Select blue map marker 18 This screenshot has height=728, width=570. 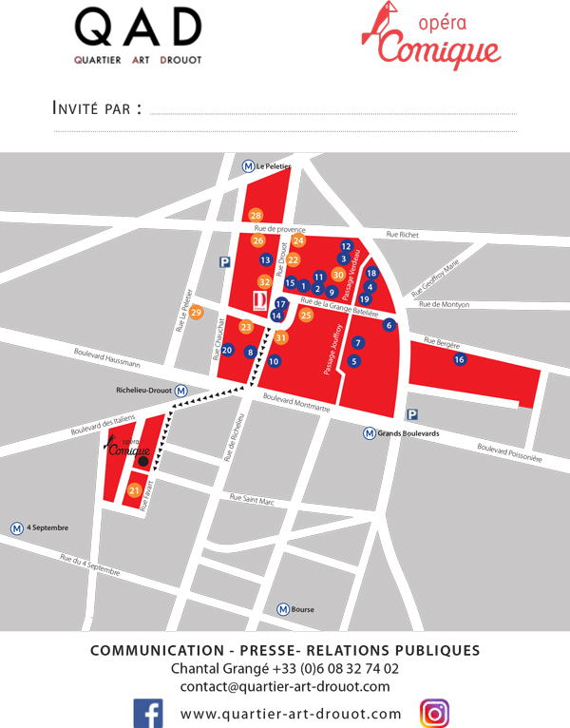(x=371, y=273)
